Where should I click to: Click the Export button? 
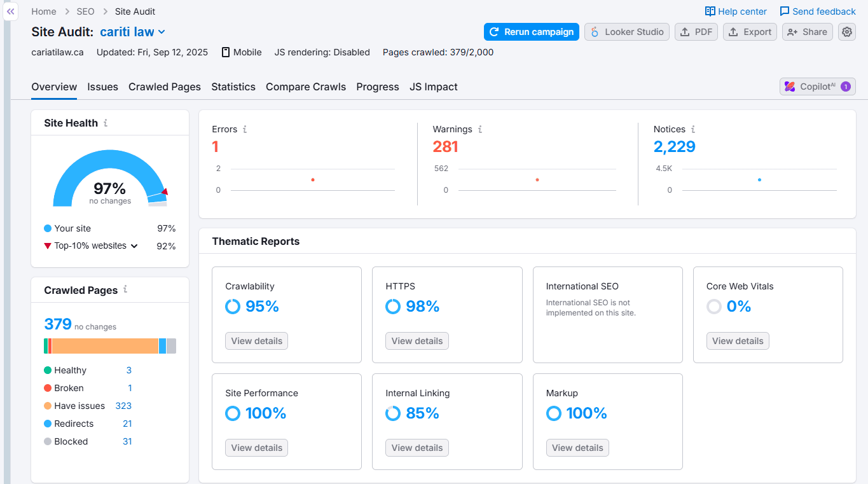click(750, 32)
